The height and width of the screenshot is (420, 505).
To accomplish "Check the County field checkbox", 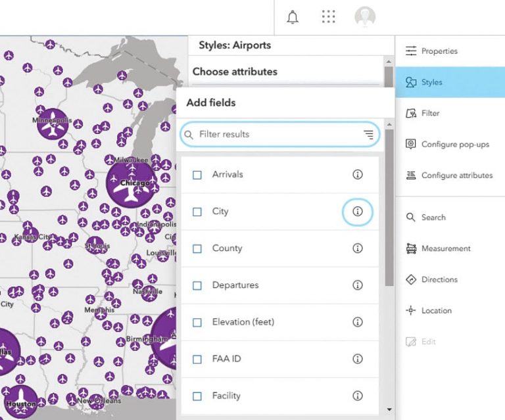I will click(x=197, y=249).
